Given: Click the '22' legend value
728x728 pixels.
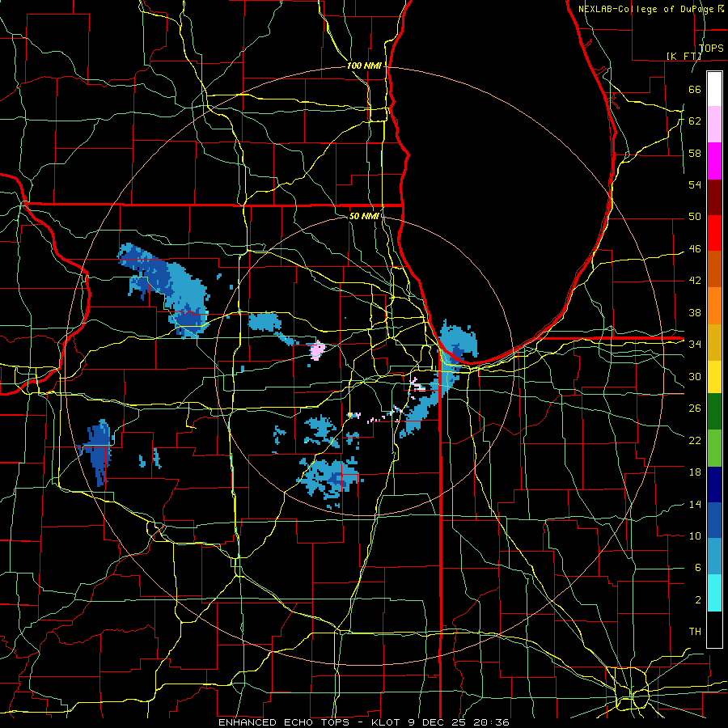Looking at the screenshot, I should click(695, 440).
